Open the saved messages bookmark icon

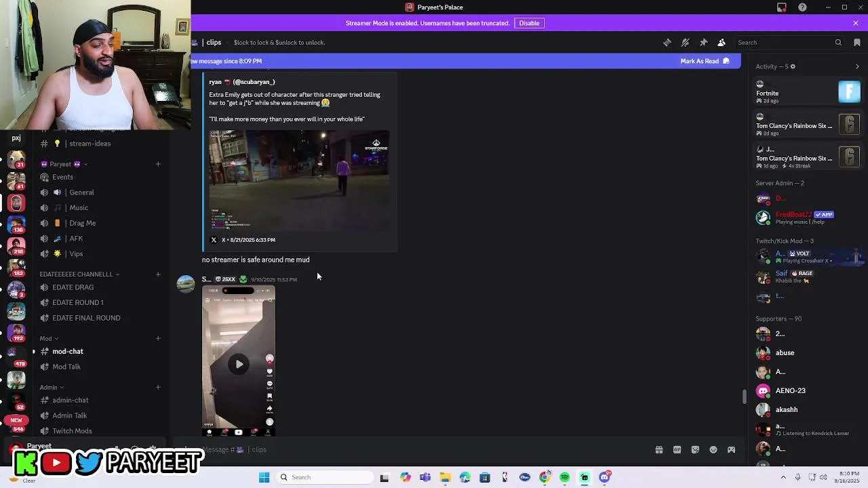857,42
